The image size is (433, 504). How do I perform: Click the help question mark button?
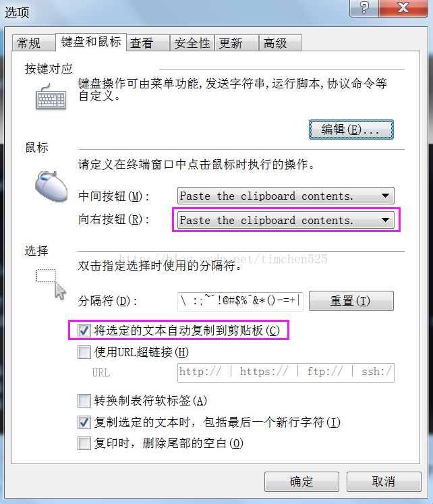pyautogui.click(x=364, y=7)
